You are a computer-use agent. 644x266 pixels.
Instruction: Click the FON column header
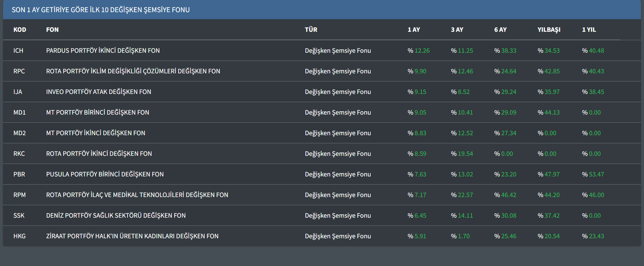pos(52,30)
